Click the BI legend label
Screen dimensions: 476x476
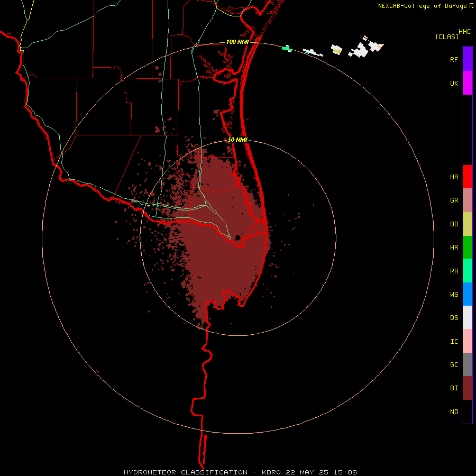tap(454, 388)
